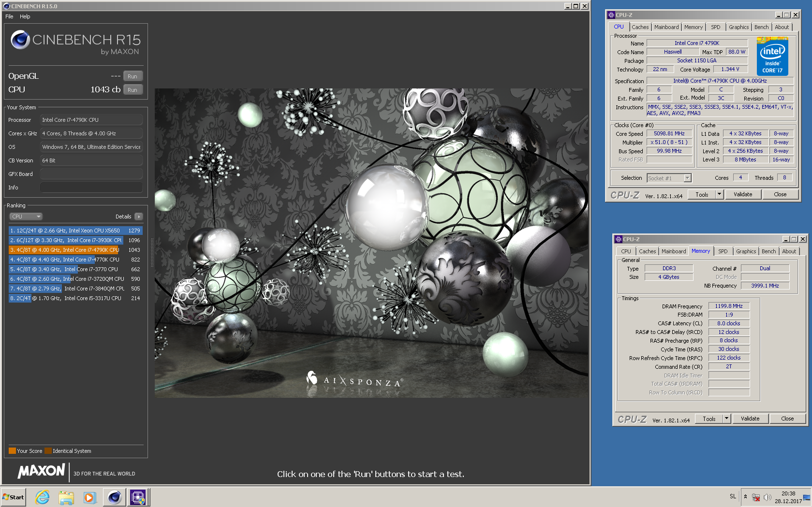Click the network tray icon
Screen dimensions: 812x507
tap(756, 497)
